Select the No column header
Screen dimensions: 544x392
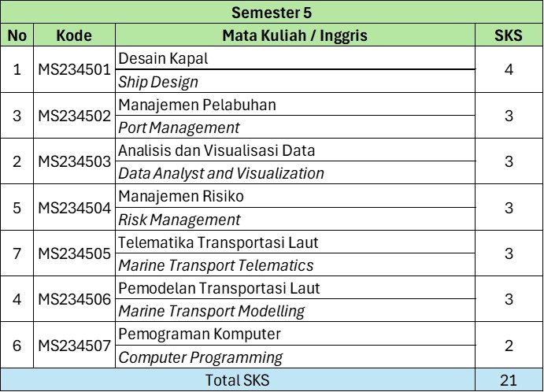17,35
